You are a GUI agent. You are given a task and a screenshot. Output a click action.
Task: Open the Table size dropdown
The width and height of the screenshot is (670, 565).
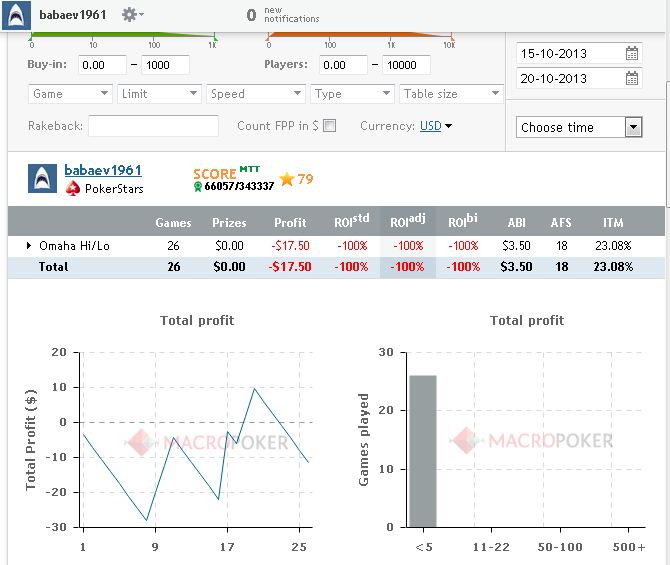pos(451,94)
